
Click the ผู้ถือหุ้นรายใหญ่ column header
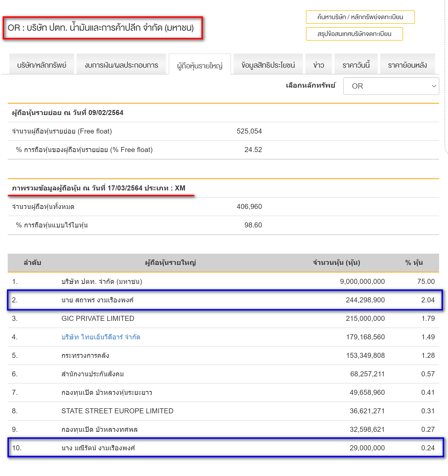(x=170, y=262)
